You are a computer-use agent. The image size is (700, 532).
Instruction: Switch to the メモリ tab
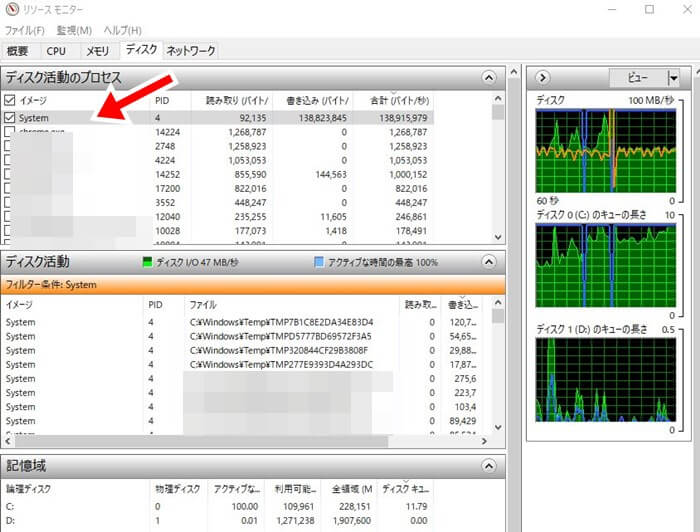click(x=97, y=50)
